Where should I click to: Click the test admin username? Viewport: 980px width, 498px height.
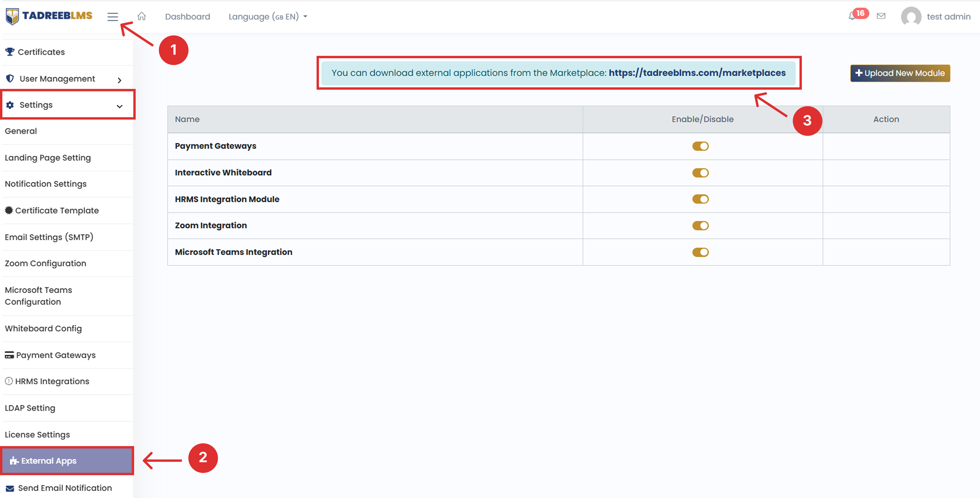click(x=948, y=17)
